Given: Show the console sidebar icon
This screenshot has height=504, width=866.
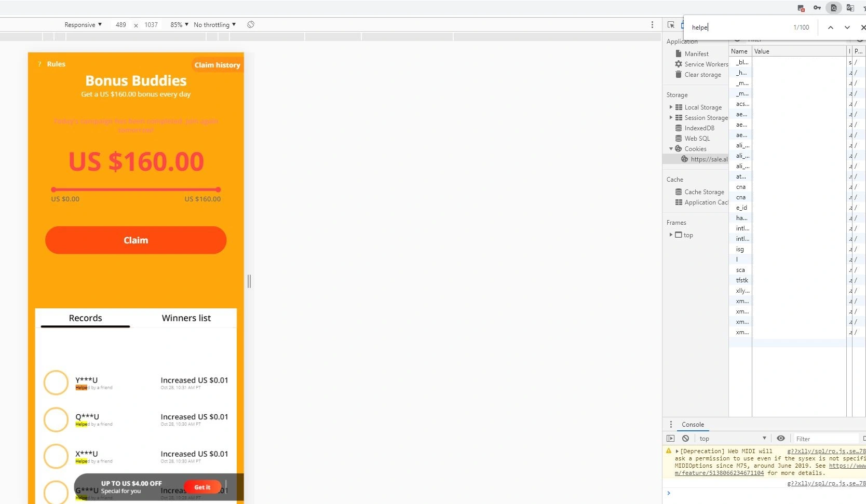Looking at the screenshot, I should click(x=671, y=438).
